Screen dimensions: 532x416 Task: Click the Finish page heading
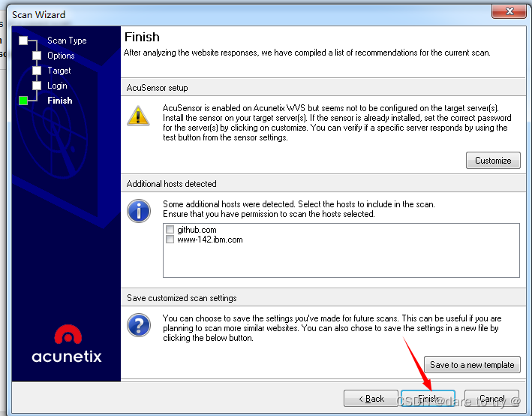click(142, 37)
